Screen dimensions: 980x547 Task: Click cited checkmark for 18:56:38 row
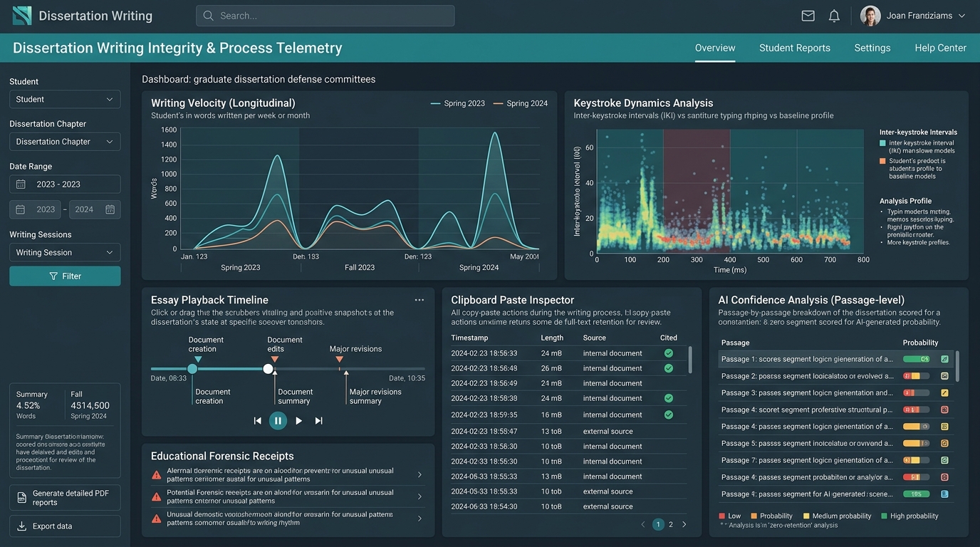(669, 399)
